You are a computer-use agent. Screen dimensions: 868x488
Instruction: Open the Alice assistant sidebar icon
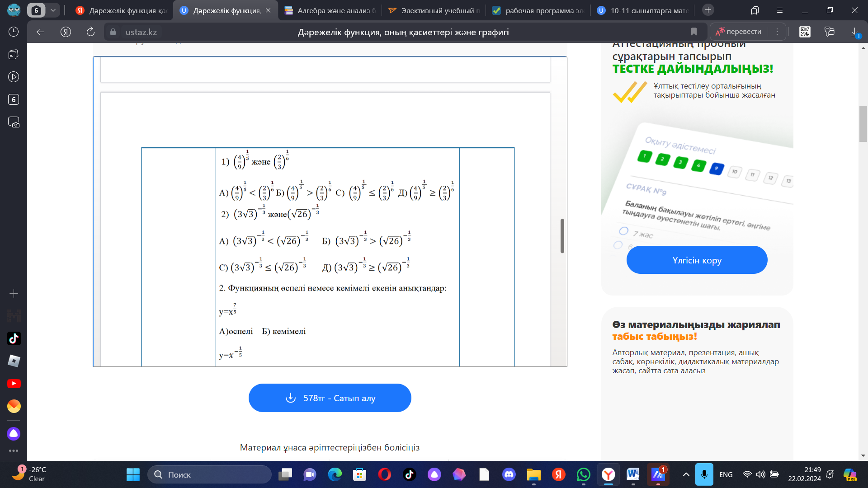[14, 434]
